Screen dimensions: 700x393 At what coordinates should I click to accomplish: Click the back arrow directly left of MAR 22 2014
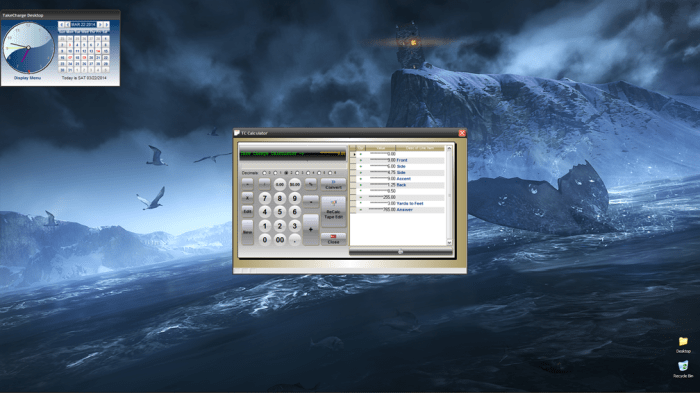(67, 25)
